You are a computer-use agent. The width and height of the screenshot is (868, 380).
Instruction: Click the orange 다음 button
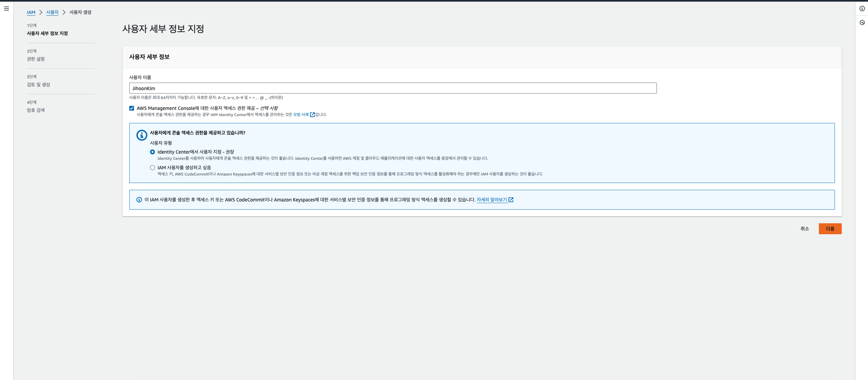point(830,229)
